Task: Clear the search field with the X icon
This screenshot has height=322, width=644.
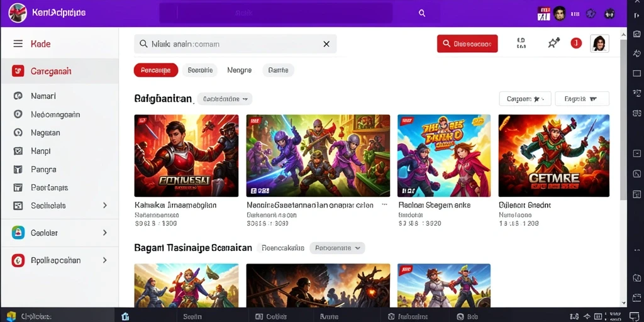Action: [x=326, y=44]
